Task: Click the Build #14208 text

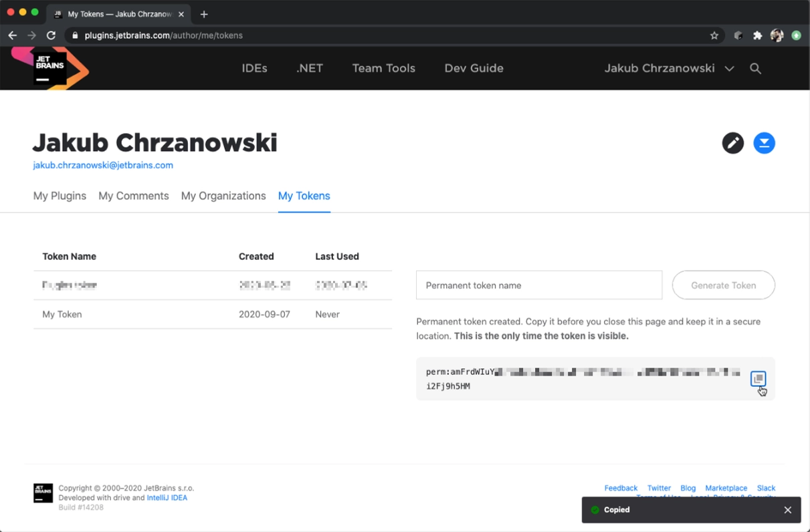Action: (81, 507)
